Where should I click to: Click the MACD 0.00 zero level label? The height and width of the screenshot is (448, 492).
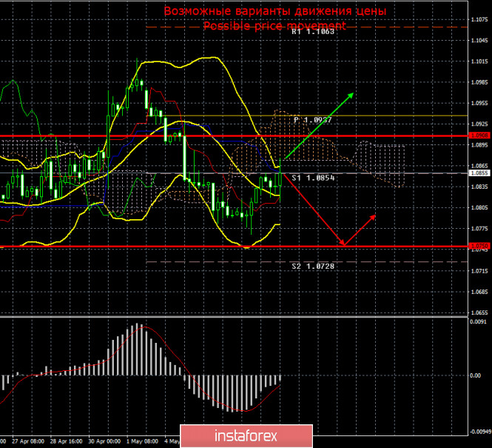point(476,375)
